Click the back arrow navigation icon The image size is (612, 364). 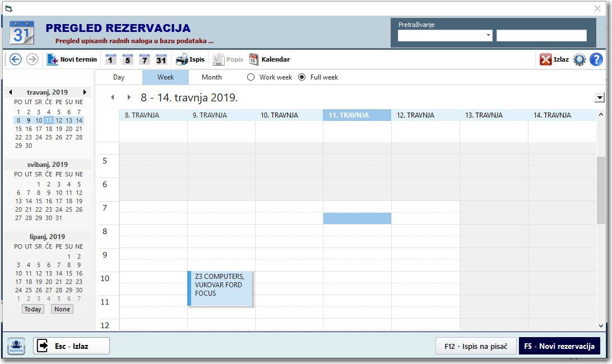click(16, 59)
